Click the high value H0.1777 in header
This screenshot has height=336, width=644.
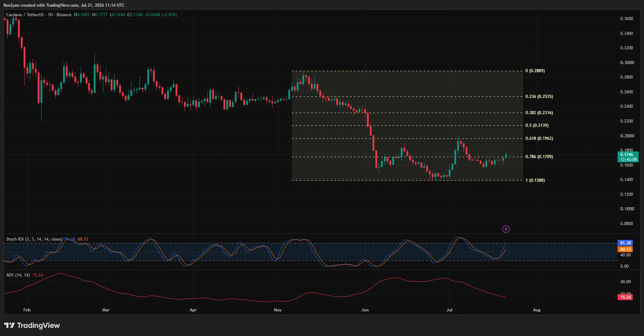click(x=100, y=15)
